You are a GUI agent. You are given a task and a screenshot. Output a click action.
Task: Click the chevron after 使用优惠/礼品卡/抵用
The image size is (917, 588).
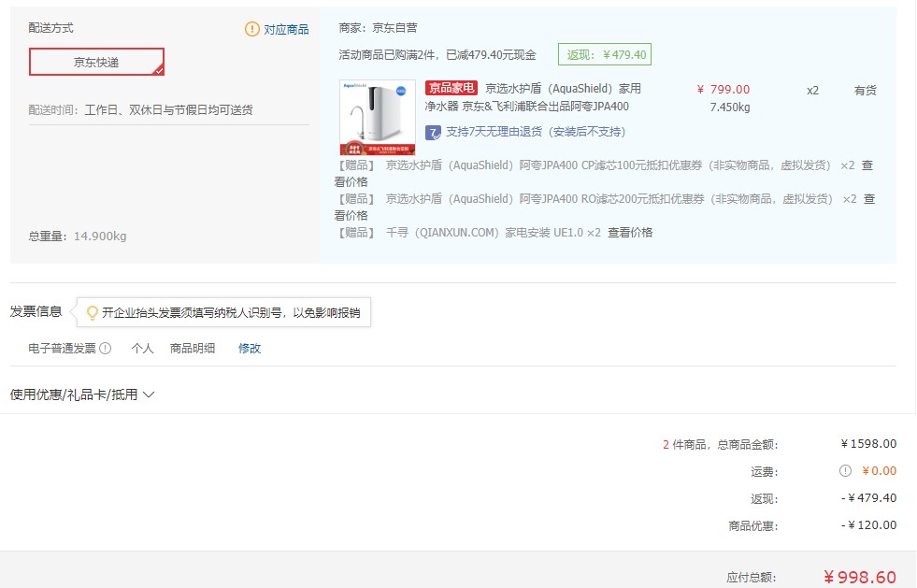pyautogui.click(x=149, y=394)
